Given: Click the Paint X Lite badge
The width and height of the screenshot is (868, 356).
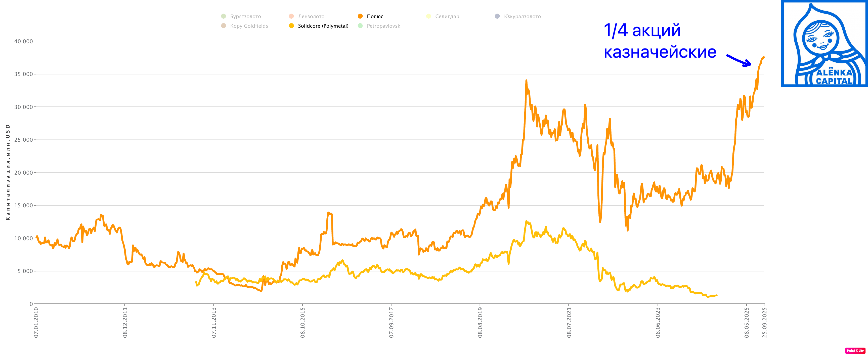Looking at the screenshot, I should point(855,351).
